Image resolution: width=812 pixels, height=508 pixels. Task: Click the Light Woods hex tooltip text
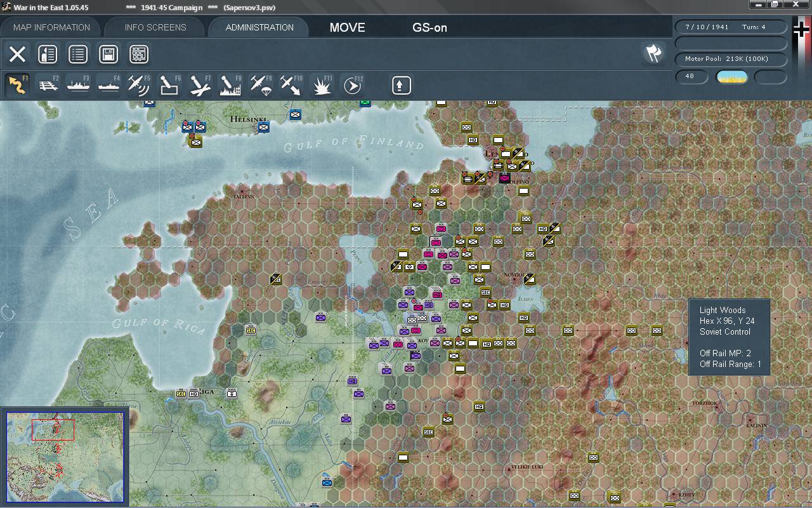coord(723,310)
